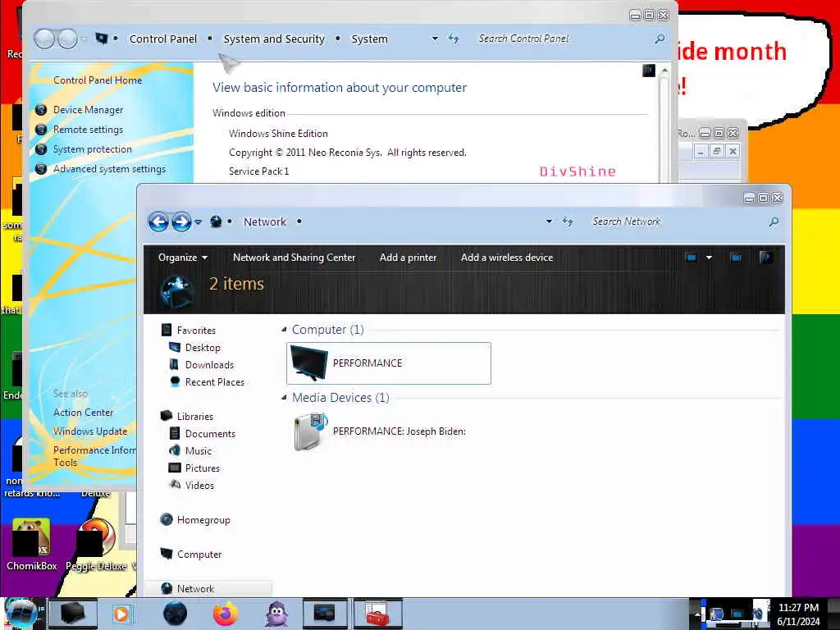Open Firefox from the taskbar
Viewport: 840px width, 630px height.
[x=226, y=614]
